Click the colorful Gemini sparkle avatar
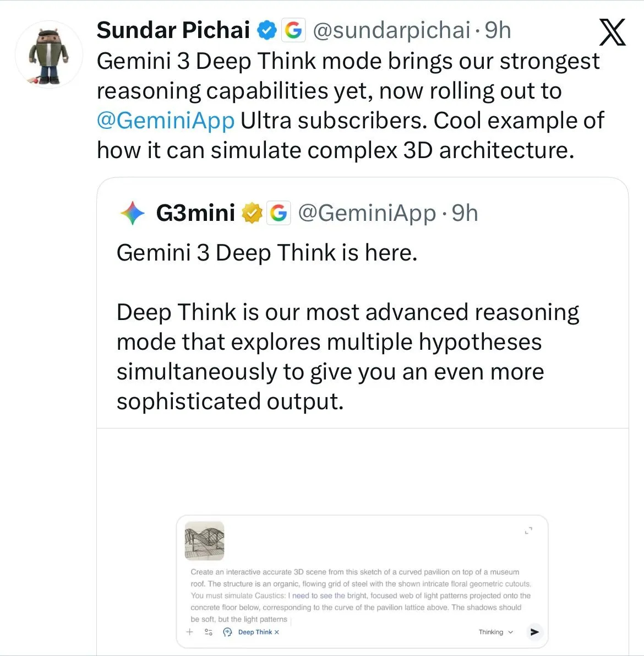This screenshot has width=644, height=656. point(133,213)
